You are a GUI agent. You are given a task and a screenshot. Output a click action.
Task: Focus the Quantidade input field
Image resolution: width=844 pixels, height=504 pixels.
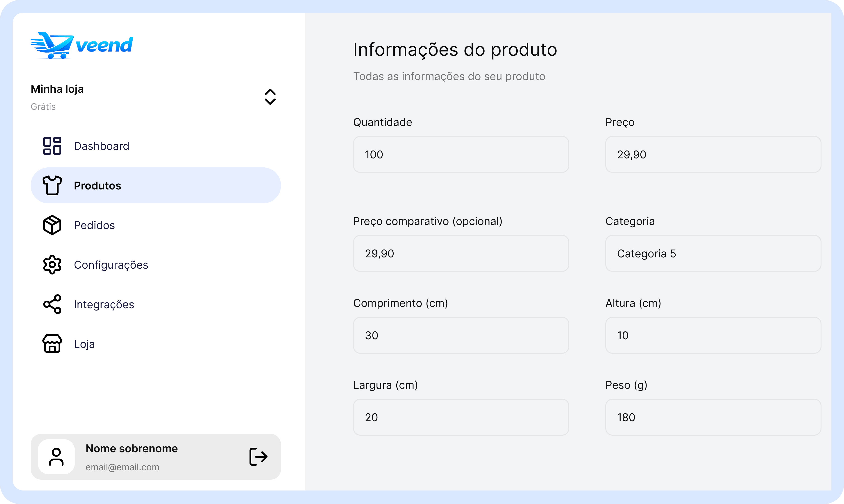[461, 154]
